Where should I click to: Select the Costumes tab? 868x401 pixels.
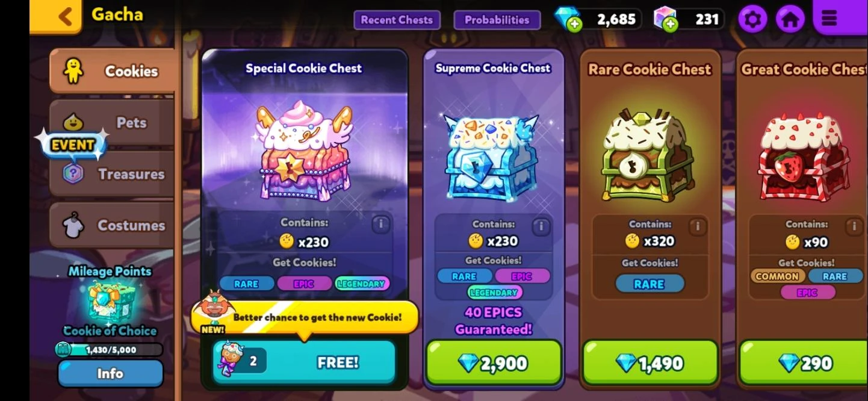(112, 225)
